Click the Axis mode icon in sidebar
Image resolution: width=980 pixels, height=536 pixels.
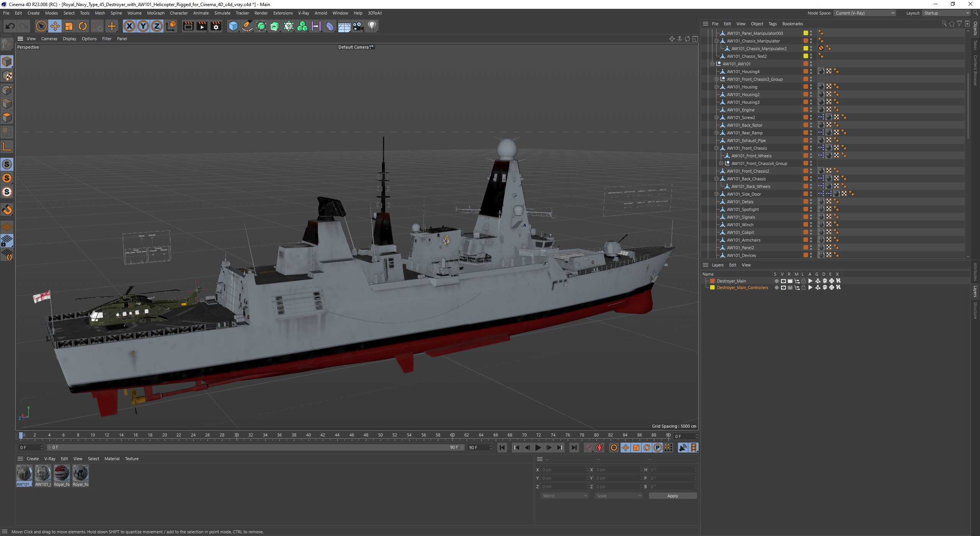click(x=7, y=147)
